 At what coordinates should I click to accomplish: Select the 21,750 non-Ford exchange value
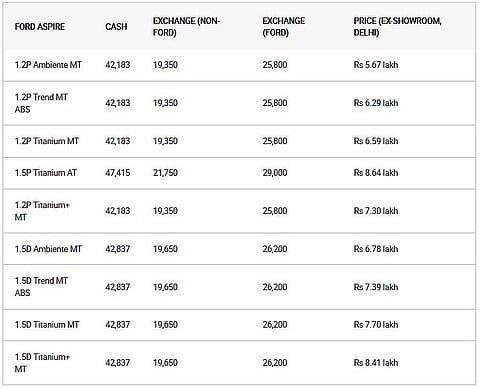(x=165, y=173)
